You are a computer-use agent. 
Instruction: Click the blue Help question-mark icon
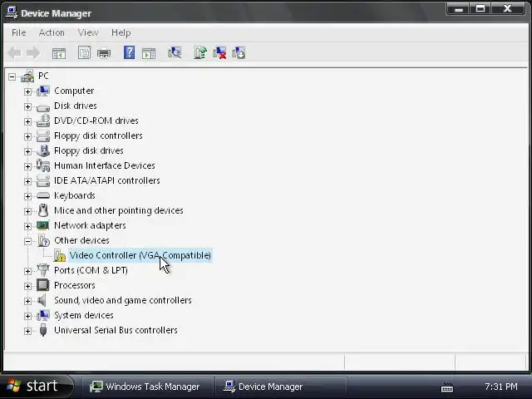(130, 52)
